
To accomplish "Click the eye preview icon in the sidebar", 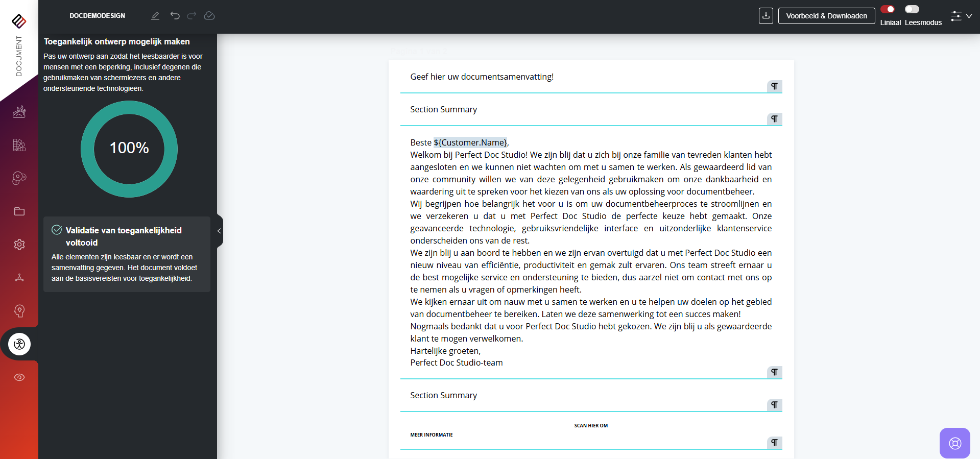I will (x=19, y=377).
